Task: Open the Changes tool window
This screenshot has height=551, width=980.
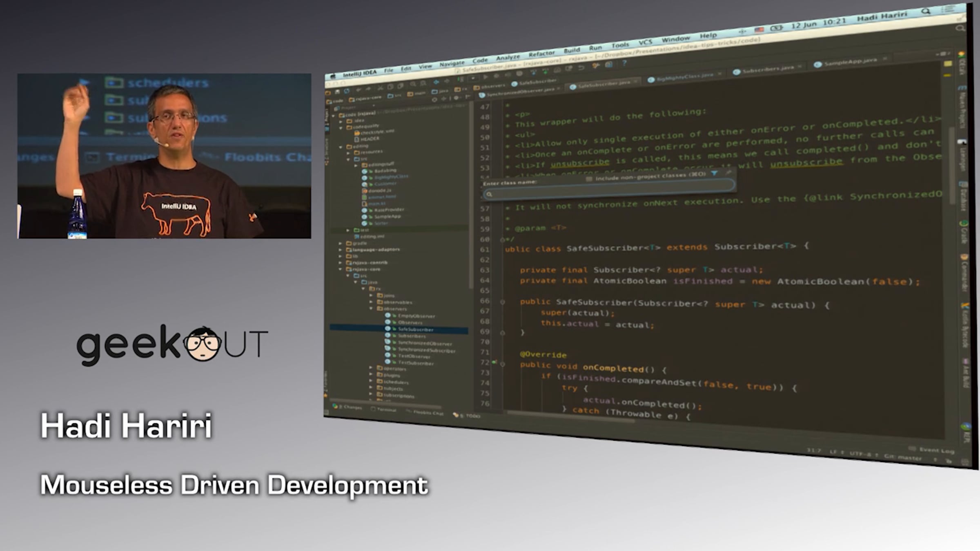Action: [x=347, y=407]
